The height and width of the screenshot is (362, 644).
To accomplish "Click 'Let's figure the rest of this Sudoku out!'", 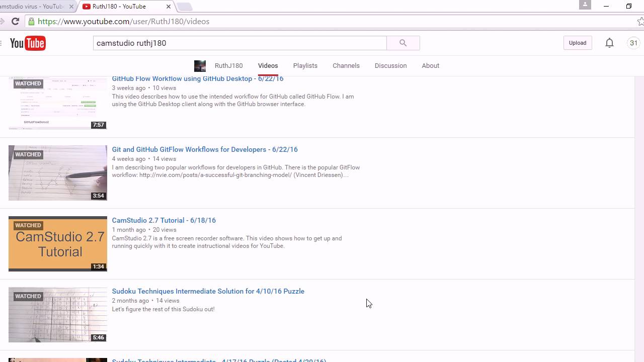I will 163,309.
